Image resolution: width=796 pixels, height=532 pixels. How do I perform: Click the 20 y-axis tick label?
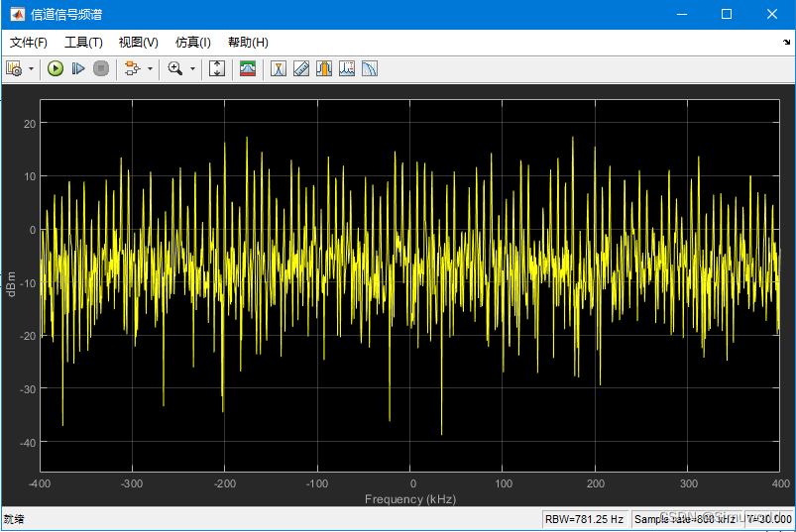pos(30,124)
